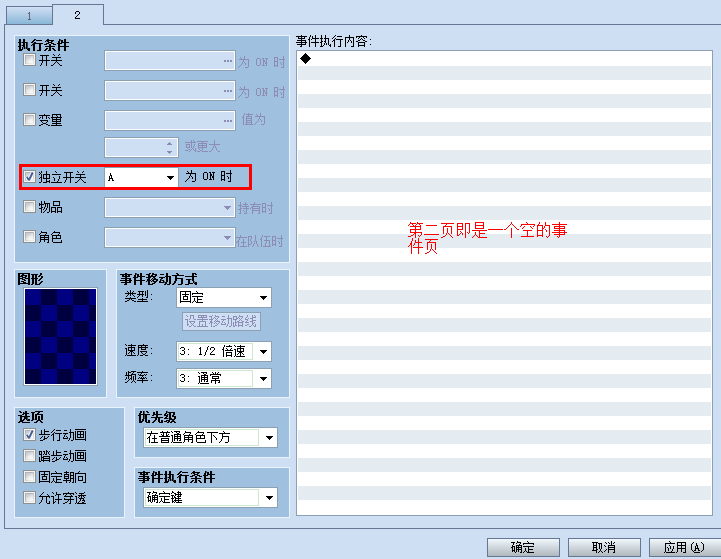Click the event 图形 graphic preview box
Image resolution: width=721 pixels, height=559 pixels.
pyautogui.click(x=60, y=337)
